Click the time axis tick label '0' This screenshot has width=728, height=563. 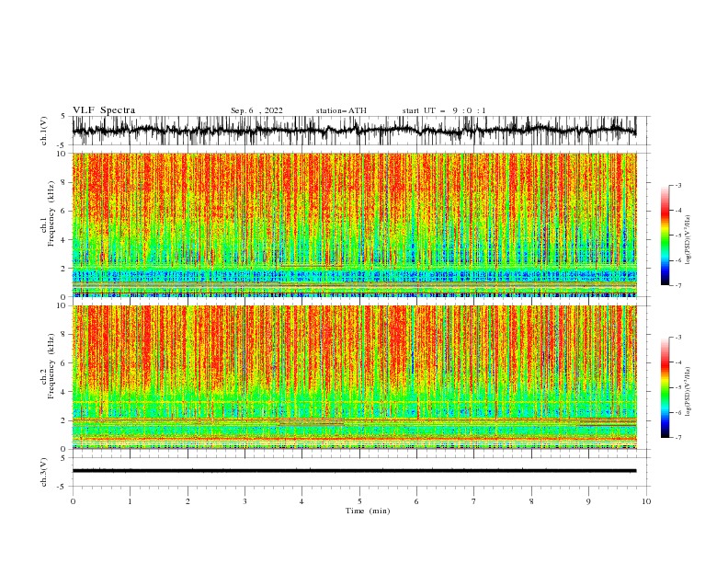73,501
